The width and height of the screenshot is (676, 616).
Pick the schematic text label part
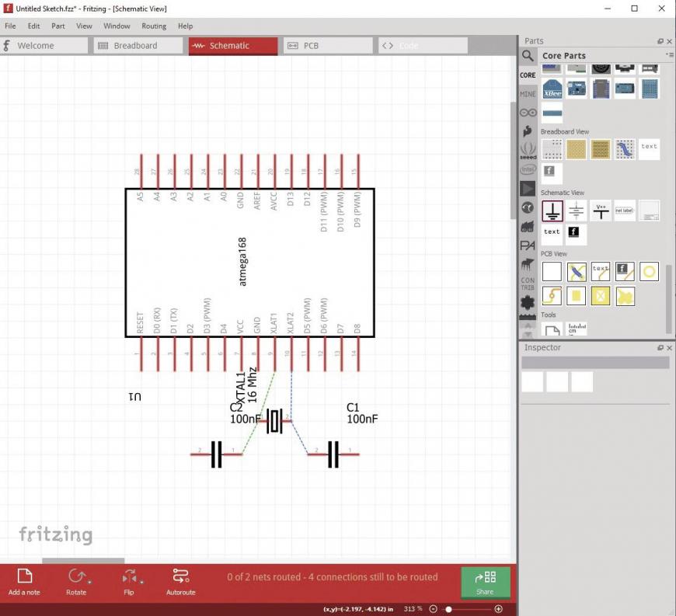click(552, 235)
